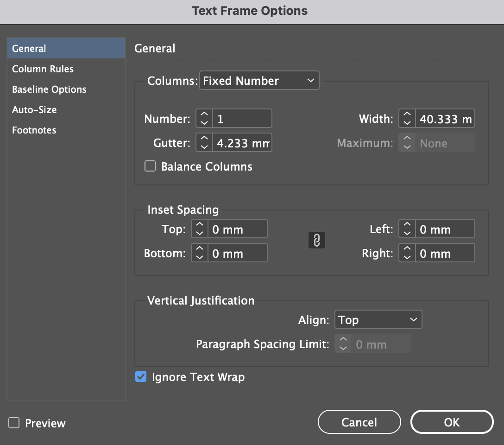The height and width of the screenshot is (445, 504).
Task: Increment the Number of columns with the up arrow
Action: [x=204, y=115]
